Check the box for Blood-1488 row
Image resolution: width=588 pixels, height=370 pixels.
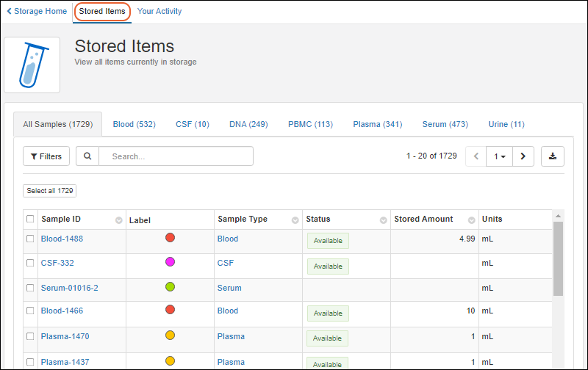click(x=30, y=239)
